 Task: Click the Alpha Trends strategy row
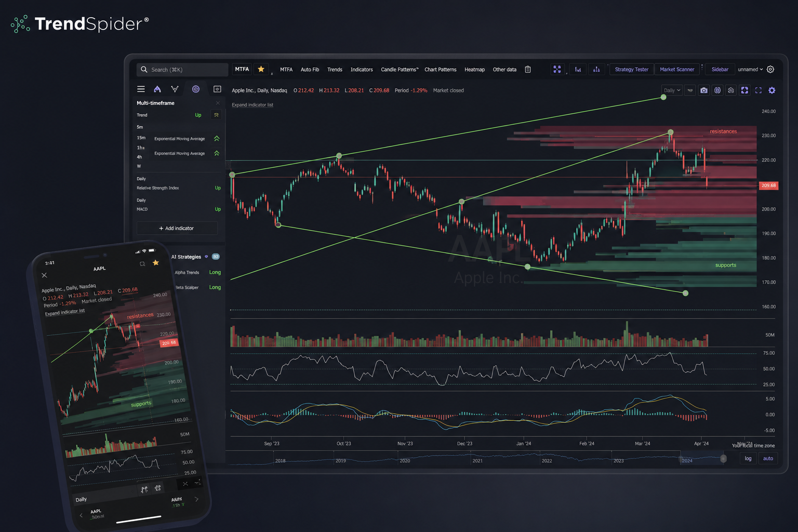tap(197, 272)
